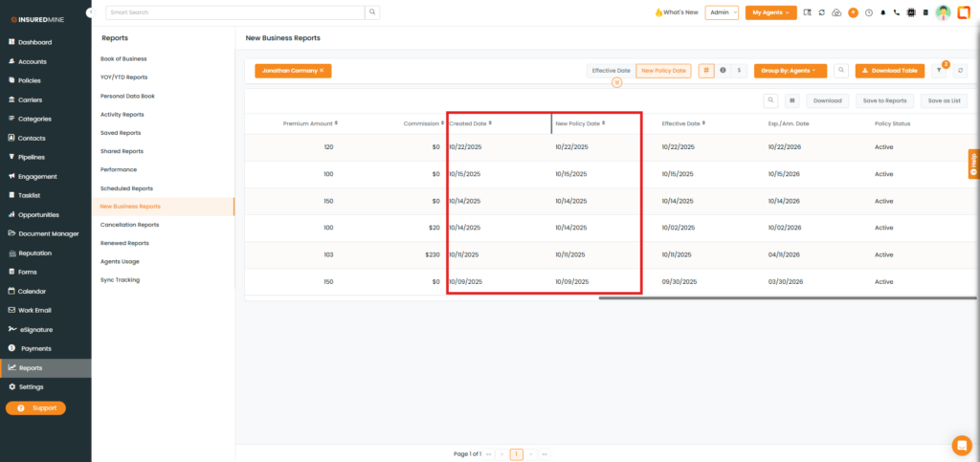Toggle the New Policy Date option

tap(664, 71)
